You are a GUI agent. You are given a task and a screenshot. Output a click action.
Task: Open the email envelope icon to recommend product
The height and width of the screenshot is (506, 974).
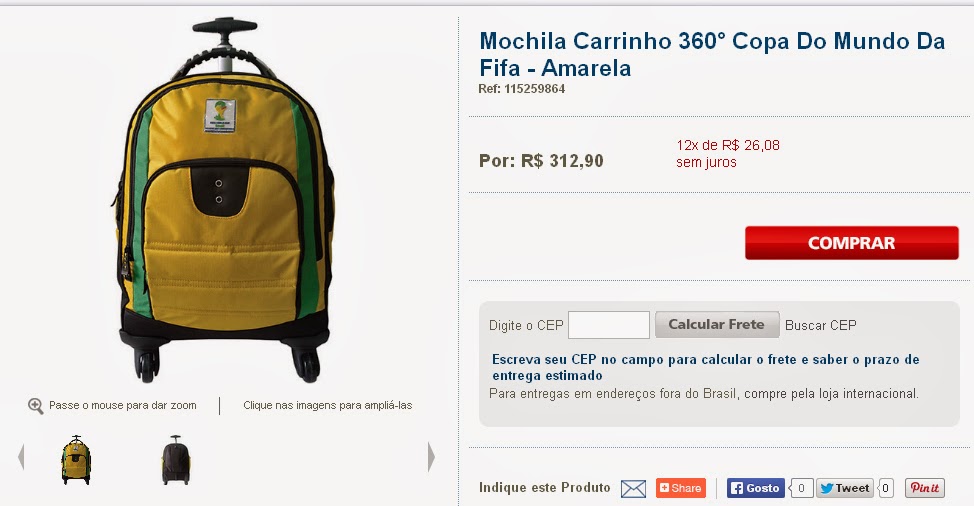click(633, 489)
